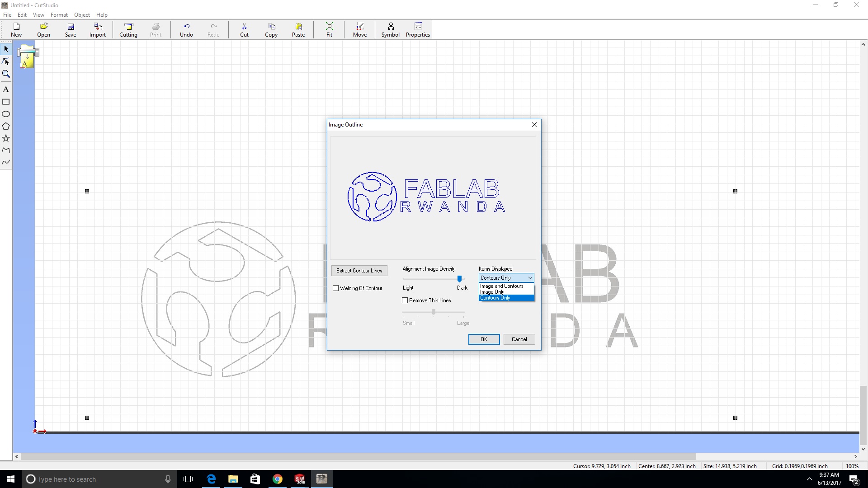Select the arrow selection tool

(6, 49)
